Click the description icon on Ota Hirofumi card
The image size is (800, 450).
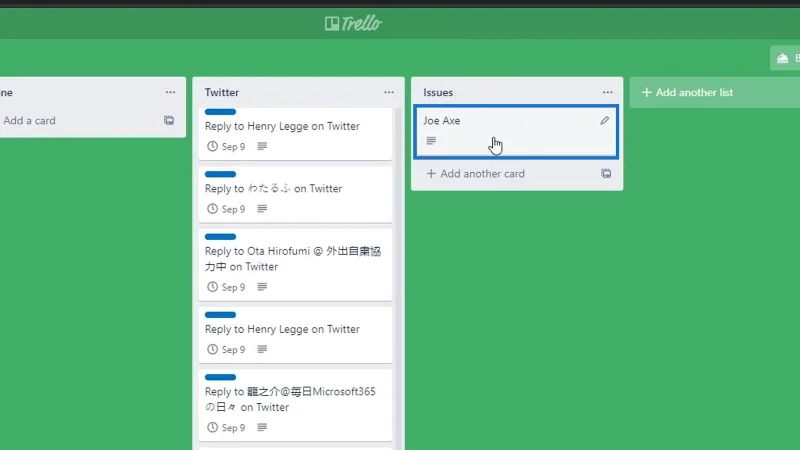click(x=262, y=287)
